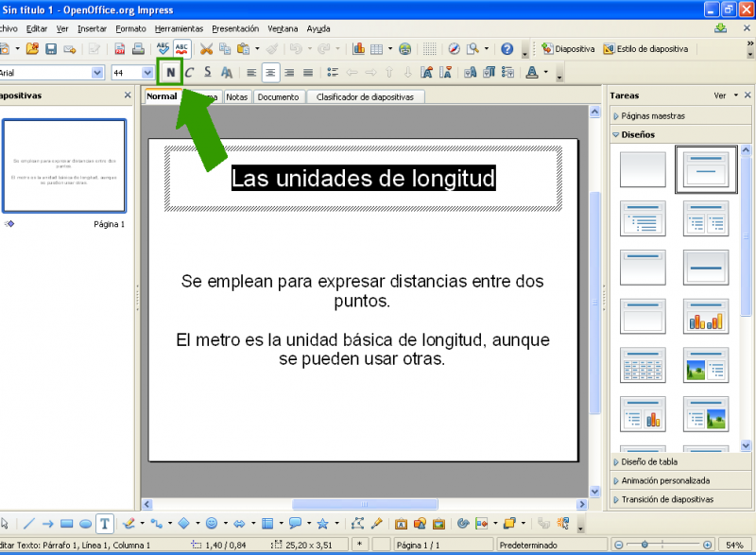Toggle italic formatting button
This screenshot has width=756, height=555.
(189, 72)
